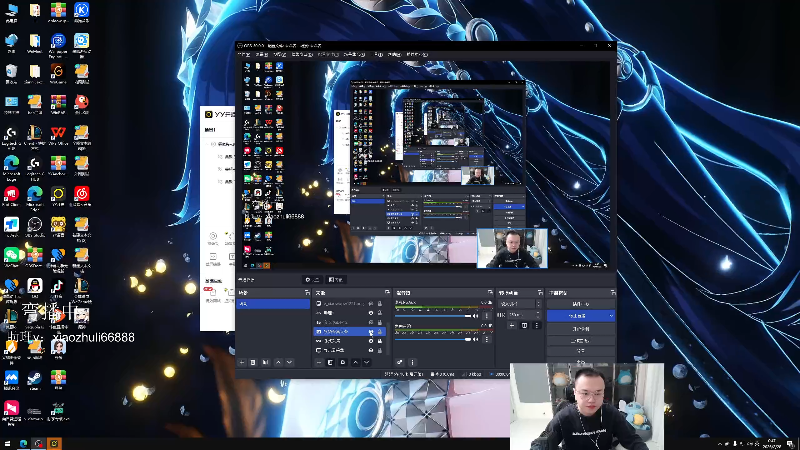Open the Edit menu in OBS

[x=262, y=54]
